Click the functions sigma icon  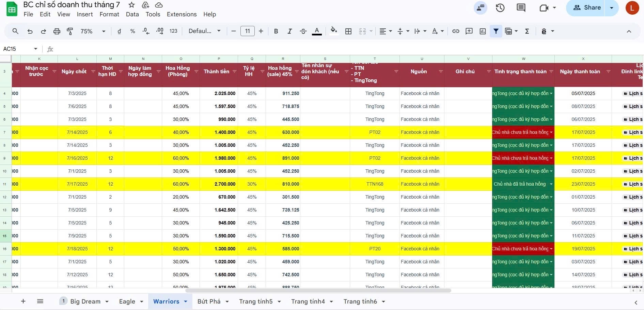click(x=527, y=31)
